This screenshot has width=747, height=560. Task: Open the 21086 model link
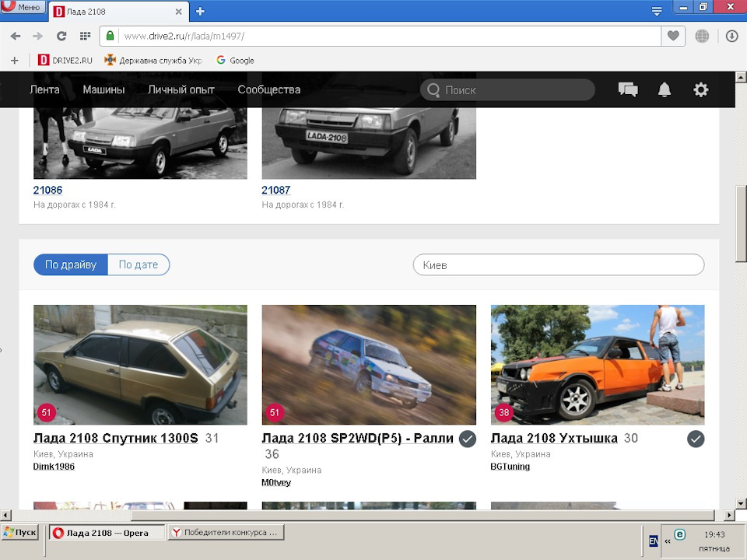[47, 190]
